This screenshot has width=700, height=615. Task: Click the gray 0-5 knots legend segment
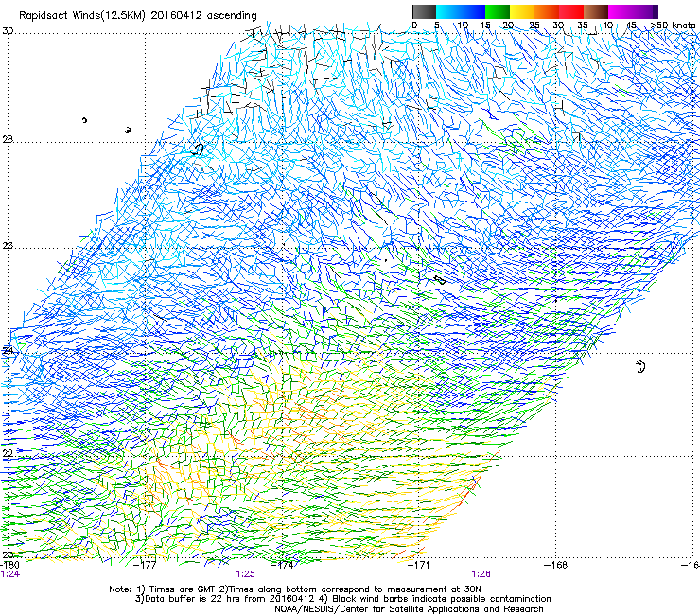pos(424,11)
